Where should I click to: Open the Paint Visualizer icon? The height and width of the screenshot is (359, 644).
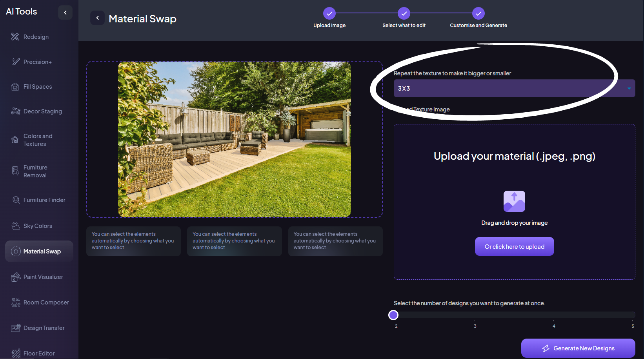(x=16, y=277)
